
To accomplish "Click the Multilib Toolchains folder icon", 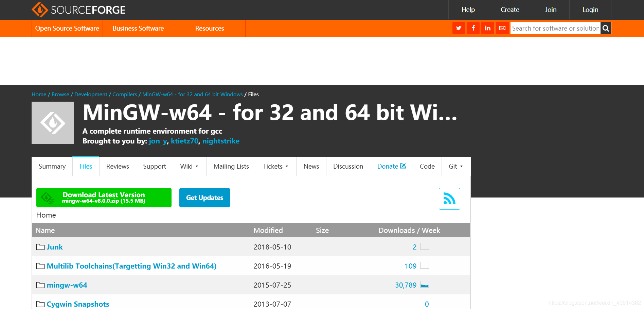I will point(40,266).
